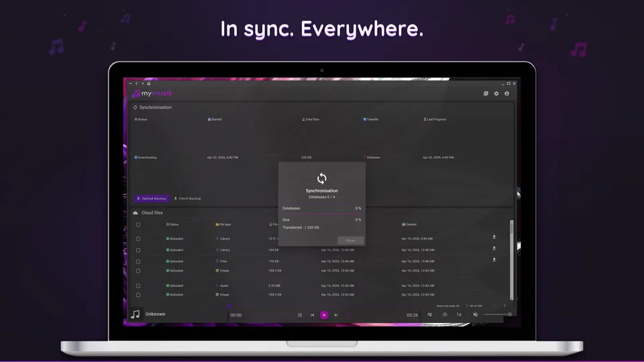Click the Unknown transfer value

point(372,158)
